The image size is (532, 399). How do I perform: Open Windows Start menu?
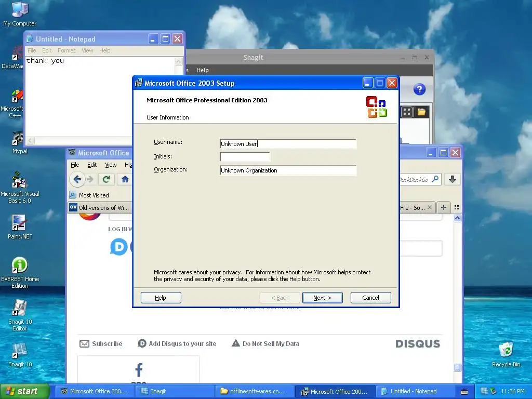(x=25, y=392)
